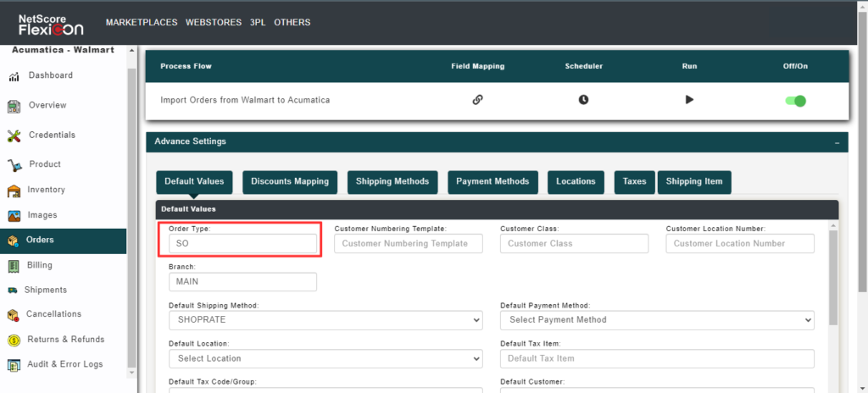Open the Scheduler clock icon
The image size is (868, 393).
click(x=583, y=100)
